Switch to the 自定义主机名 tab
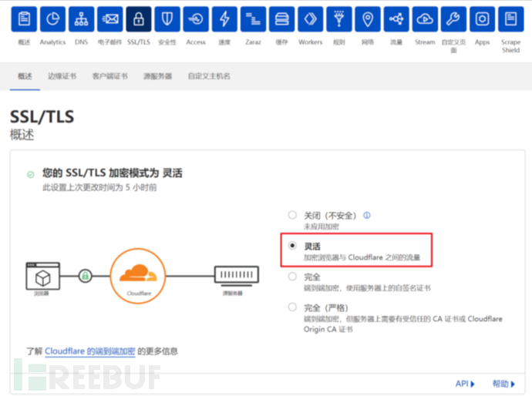The width and height of the screenshot is (532, 396). pos(209,76)
